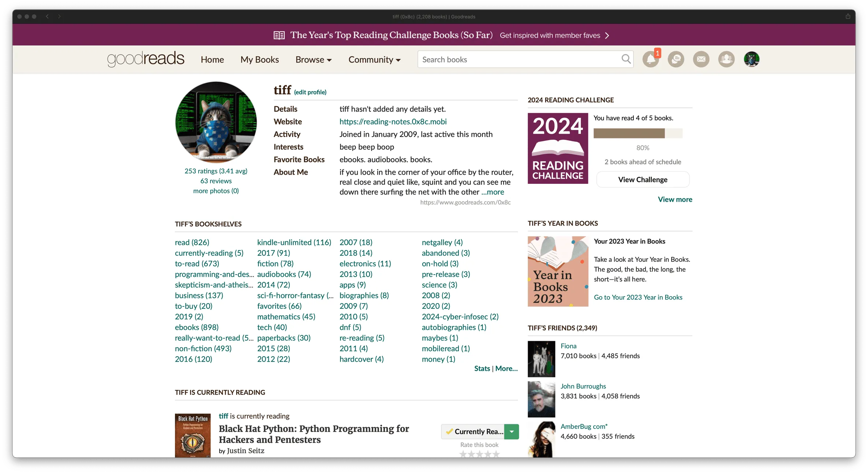
Task: Go to the Home tab
Action: tap(212, 59)
